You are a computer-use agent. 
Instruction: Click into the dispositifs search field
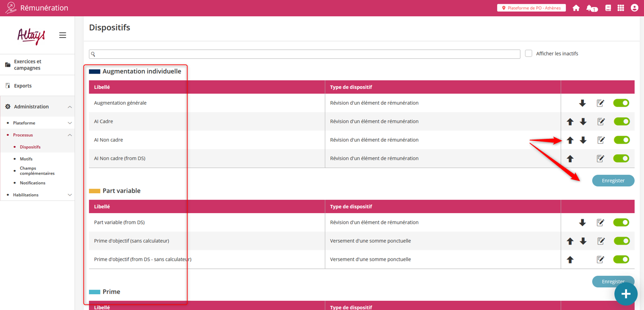pos(306,54)
